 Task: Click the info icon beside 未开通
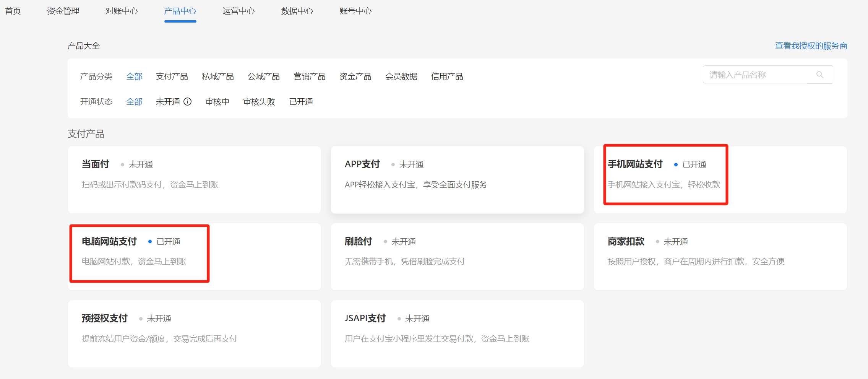187,102
